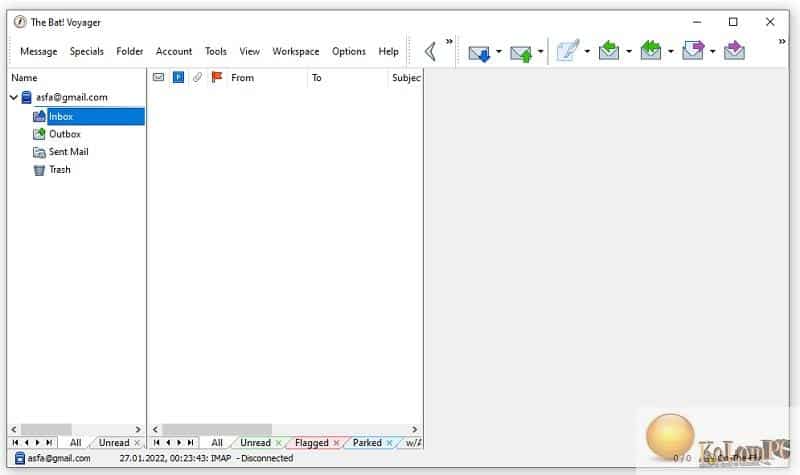Image resolution: width=800 pixels, height=475 pixels.
Task: Open the Account menu
Action: click(174, 52)
